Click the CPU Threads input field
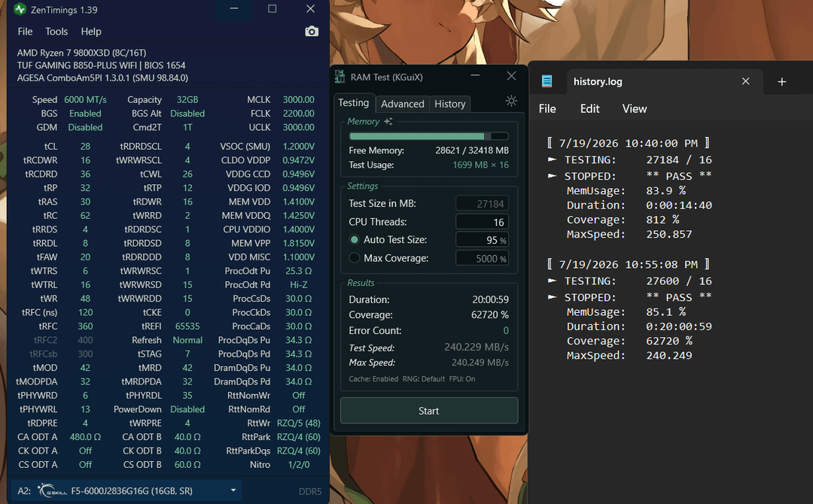Screen dimensions: 813x504 coord(483,222)
